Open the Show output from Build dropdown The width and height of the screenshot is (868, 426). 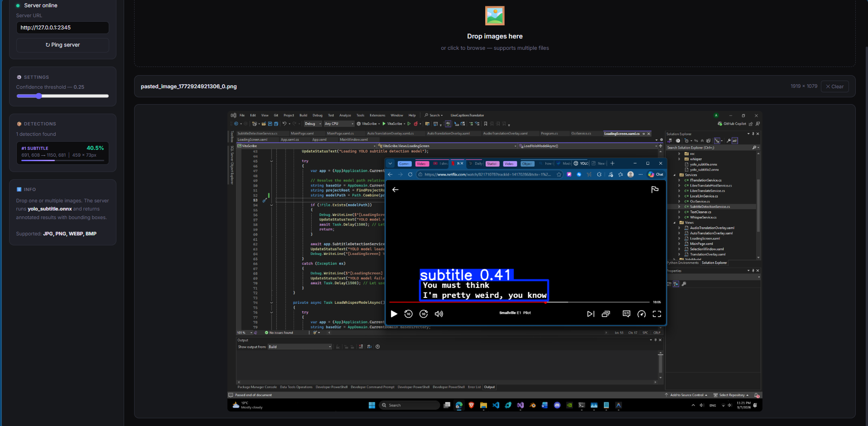299,347
